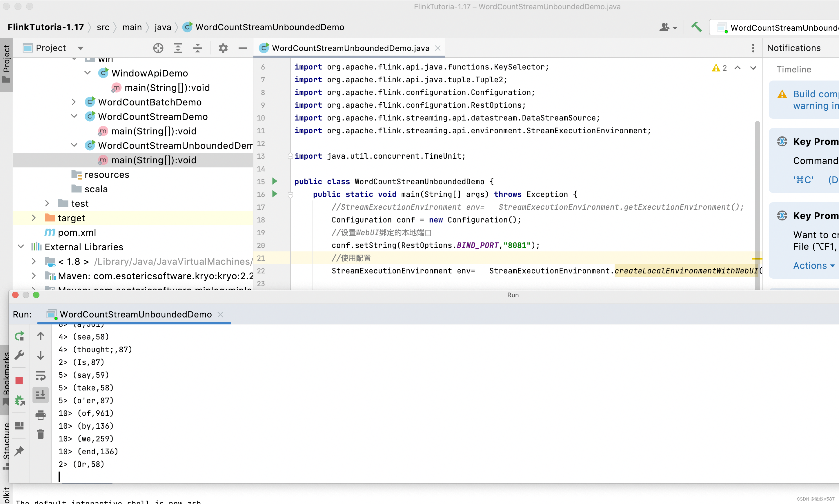This screenshot has height=504, width=839.
Task: Expand the JDK 1.8 library node
Action: 34,261
